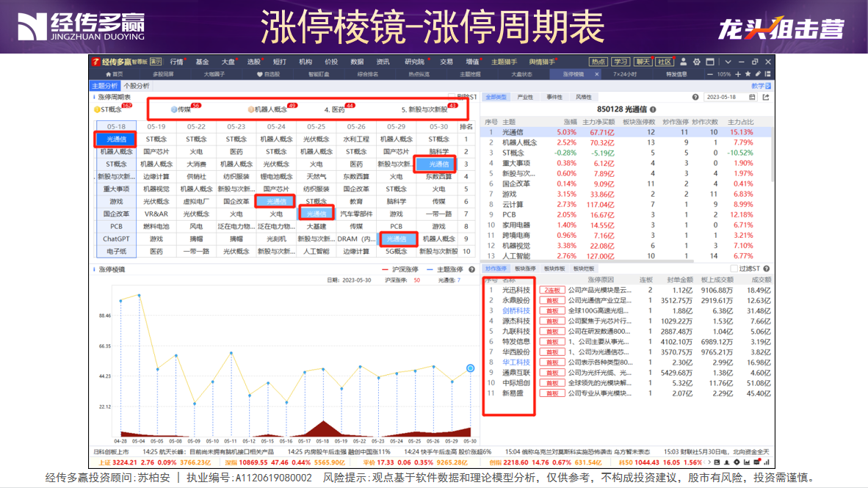Screen dimensions: 868x488
Task: Open the user account icon
Action: (x=683, y=62)
